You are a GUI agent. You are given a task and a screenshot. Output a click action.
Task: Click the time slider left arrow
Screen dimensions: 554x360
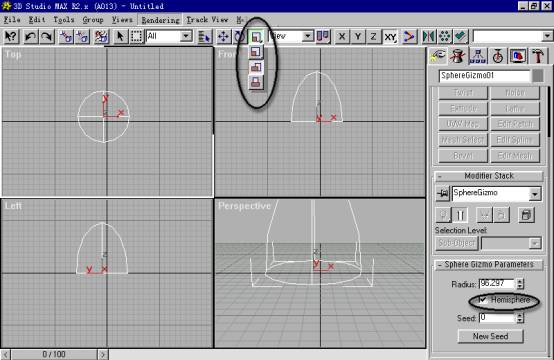pos(6,354)
